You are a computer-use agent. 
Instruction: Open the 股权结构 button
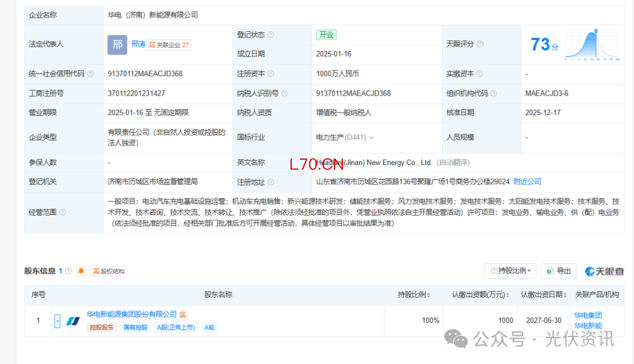click(x=109, y=271)
